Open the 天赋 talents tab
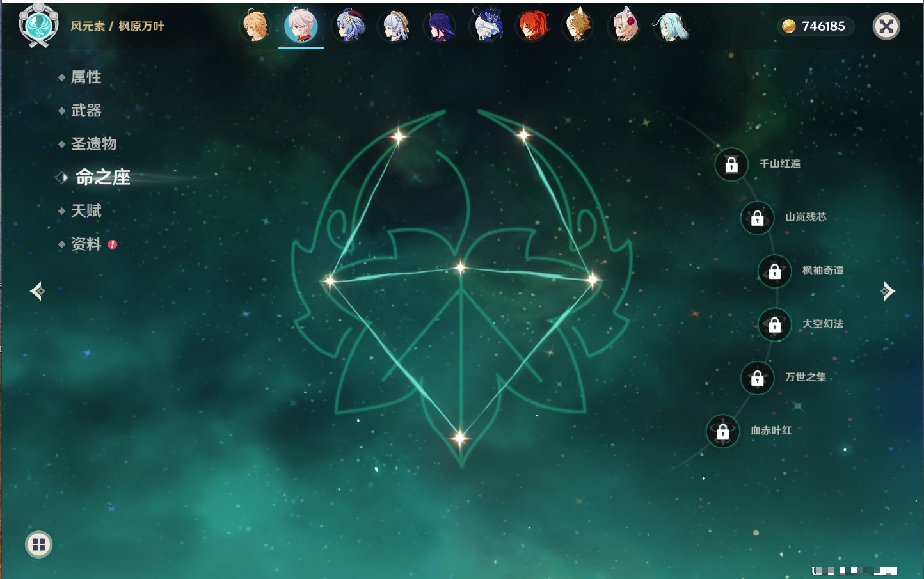Image resolution: width=924 pixels, height=579 pixels. pos(86,210)
